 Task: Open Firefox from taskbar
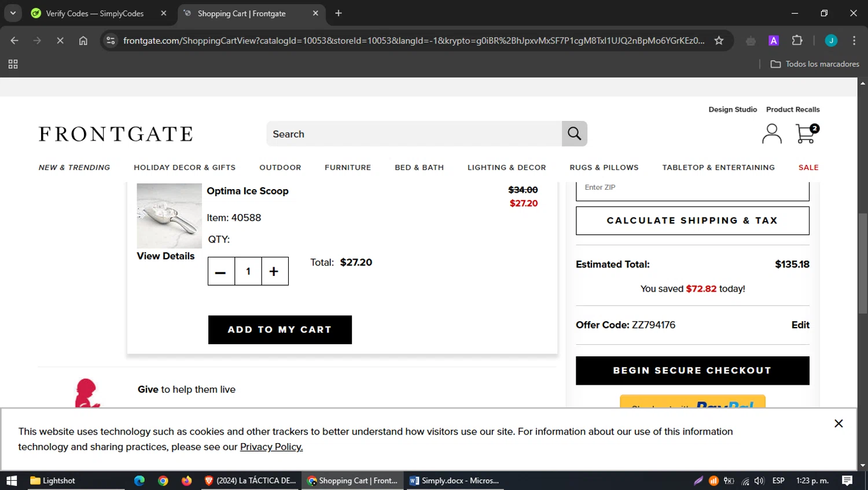186,481
